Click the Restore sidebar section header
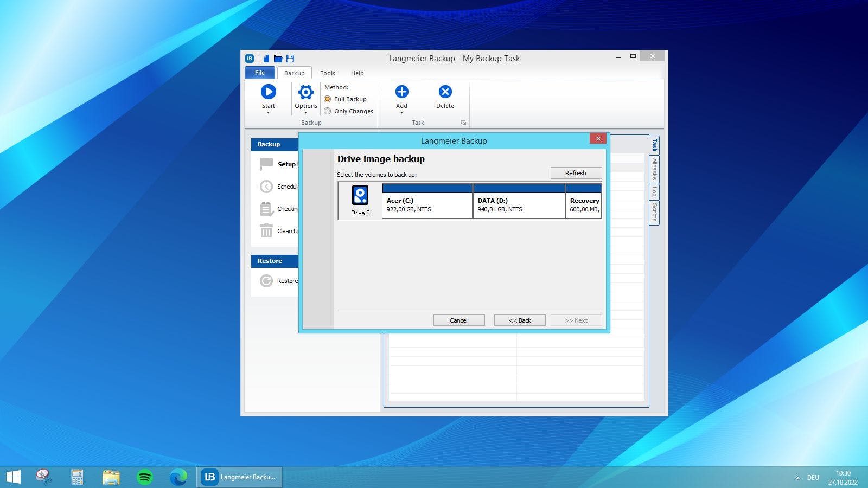Screen dimensions: 868x488 click(275, 261)
